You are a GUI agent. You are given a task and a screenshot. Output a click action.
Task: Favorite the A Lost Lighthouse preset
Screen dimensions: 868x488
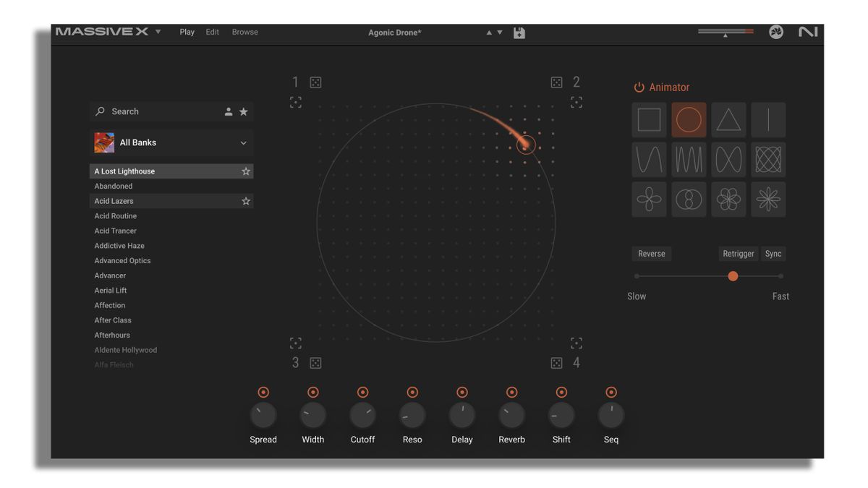tap(246, 171)
